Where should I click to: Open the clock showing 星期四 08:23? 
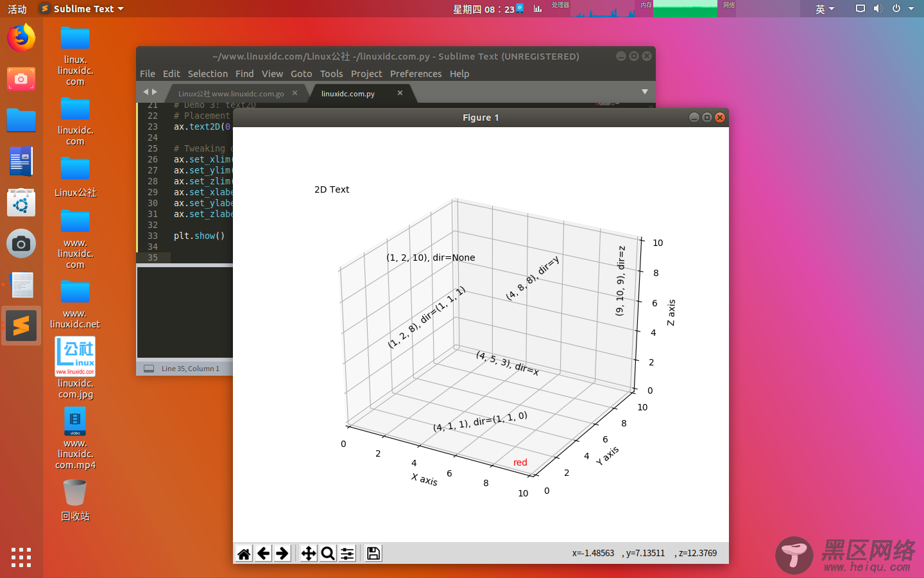tap(484, 9)
